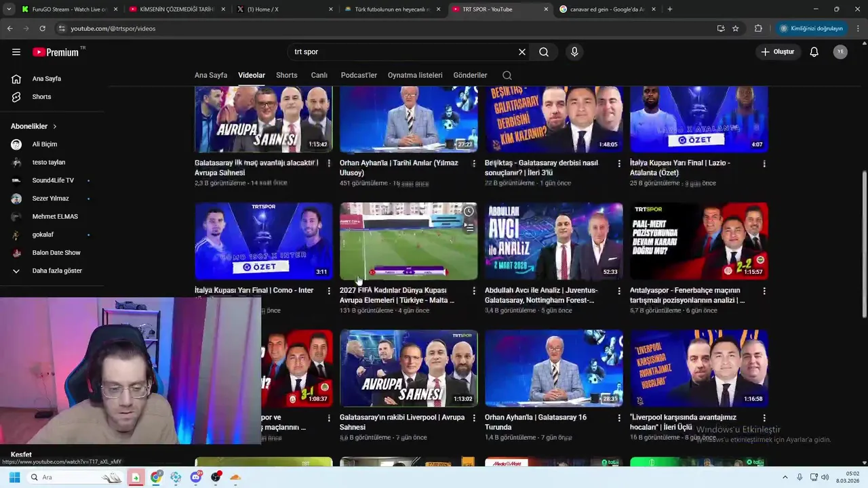Open options for Lazio - Atalanta video
Image resolution: width=868 pixels, height=488 pixels.
click(764, 163)
